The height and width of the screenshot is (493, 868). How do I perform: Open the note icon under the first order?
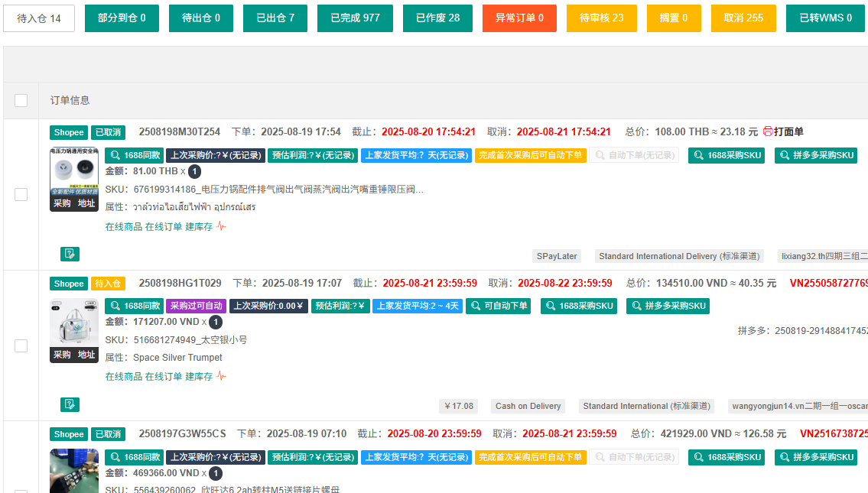70,254
